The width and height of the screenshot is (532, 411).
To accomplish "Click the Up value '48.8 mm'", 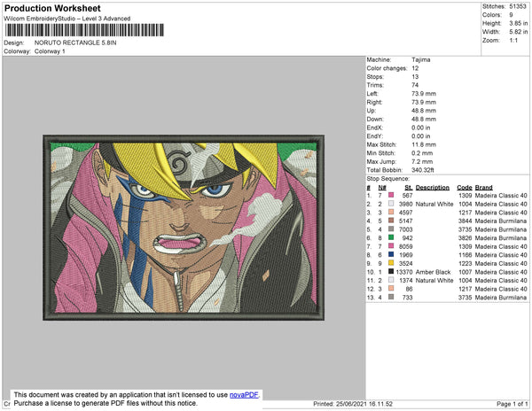I will [424, 111].
